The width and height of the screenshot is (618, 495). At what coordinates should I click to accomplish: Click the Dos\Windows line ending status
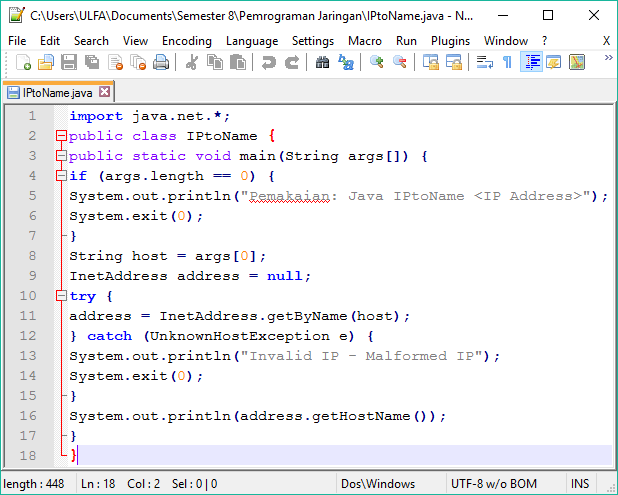[x=378, y=484]
